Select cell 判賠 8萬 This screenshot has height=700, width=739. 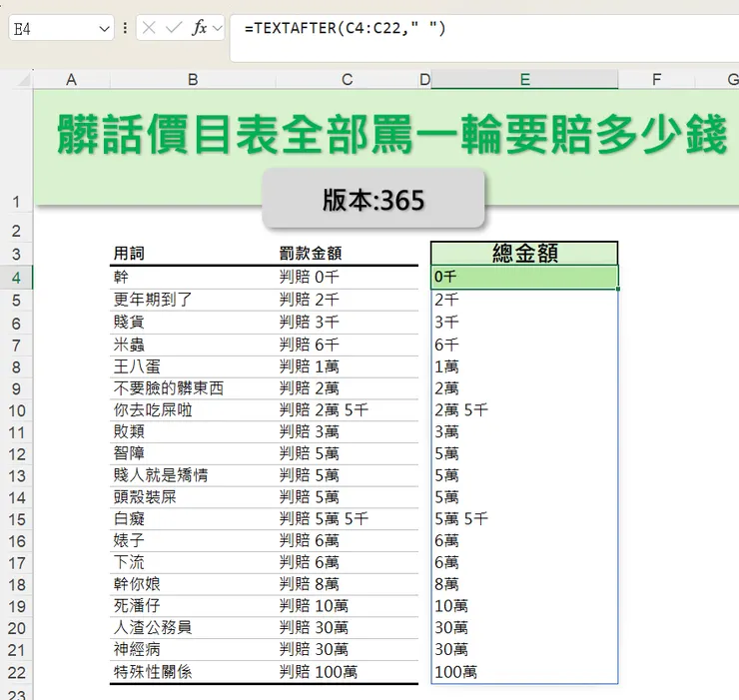coord(348,584)
